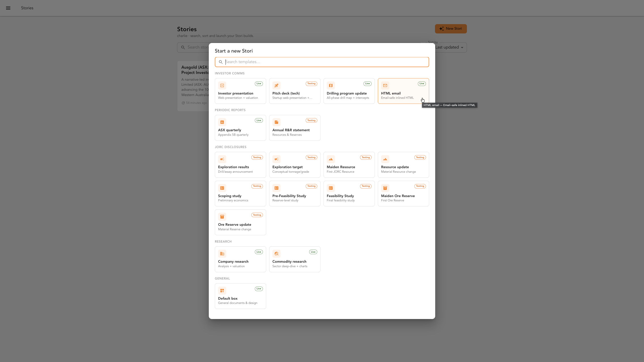644x362 pixels.
Task: Click the Investor presentation play icon
Action: 222,85
